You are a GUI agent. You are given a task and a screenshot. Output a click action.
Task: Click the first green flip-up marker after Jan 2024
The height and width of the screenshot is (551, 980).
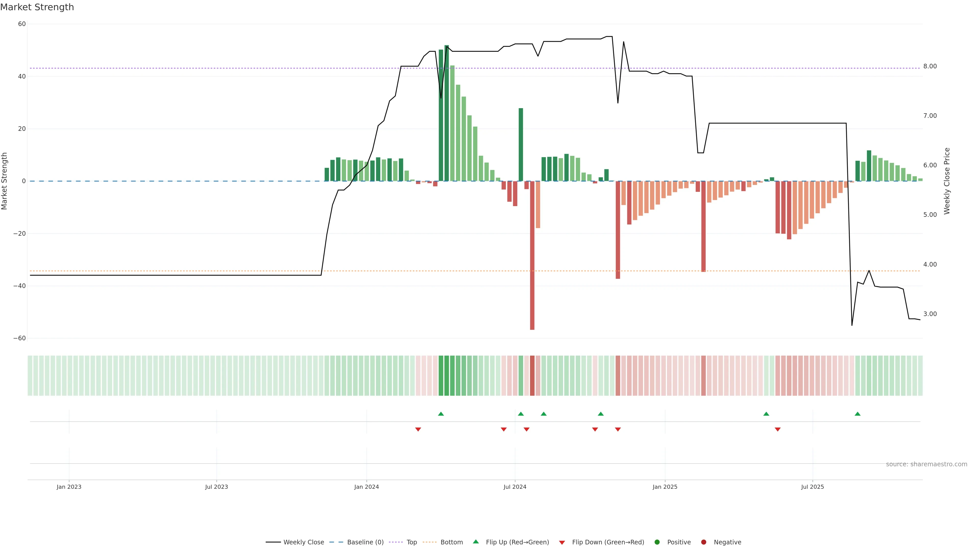pos(441,414)
